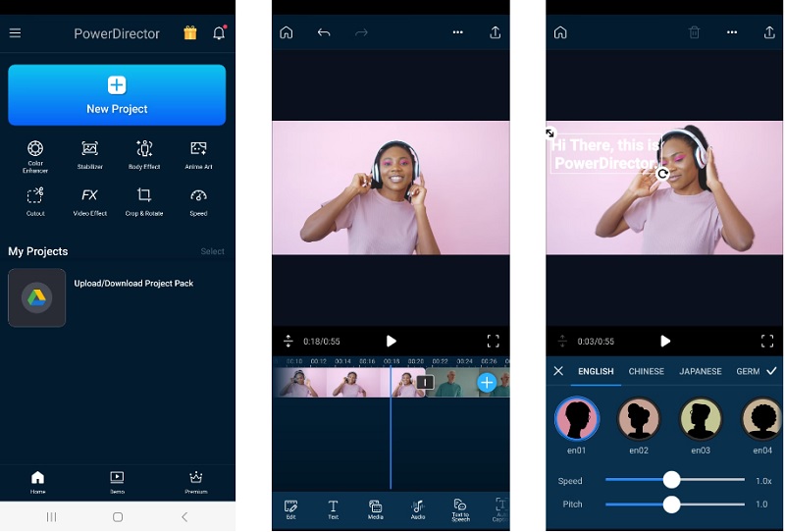Screen dimensions: 785x532
Task: Open the Upload/Download Project Pack thumbnail
Action: pyautogui.click(x=37, y=297)
